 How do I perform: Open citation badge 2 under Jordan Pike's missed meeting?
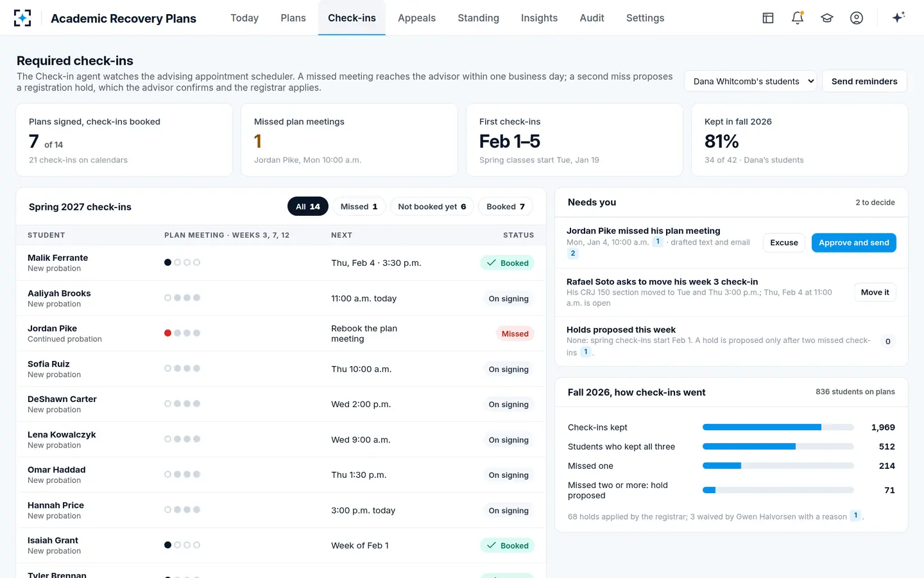point(573,254)
